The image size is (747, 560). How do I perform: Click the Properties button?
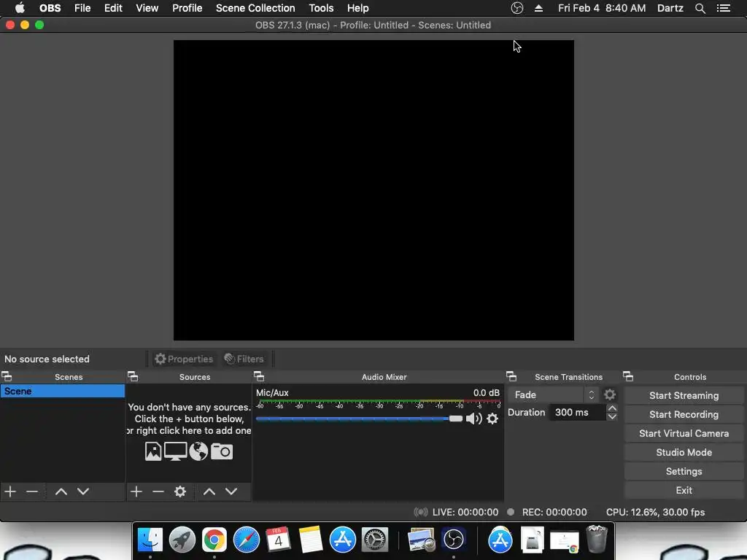[184, 359]
